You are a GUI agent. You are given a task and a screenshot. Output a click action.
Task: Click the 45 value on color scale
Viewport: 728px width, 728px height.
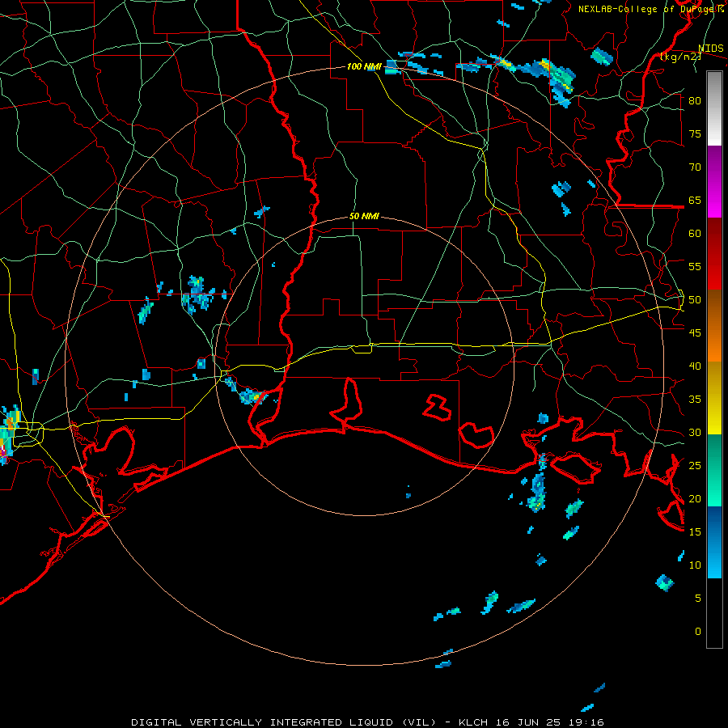695,333
